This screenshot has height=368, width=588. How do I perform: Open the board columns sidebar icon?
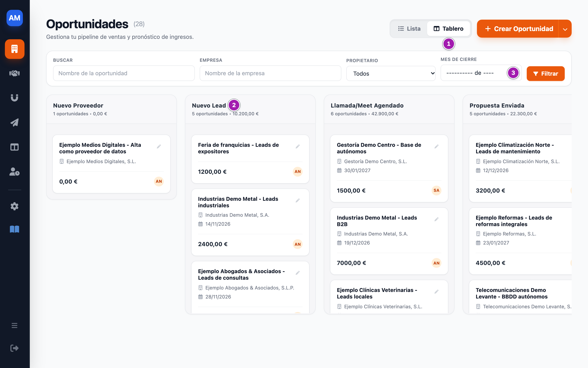click(x=14, y=147)
